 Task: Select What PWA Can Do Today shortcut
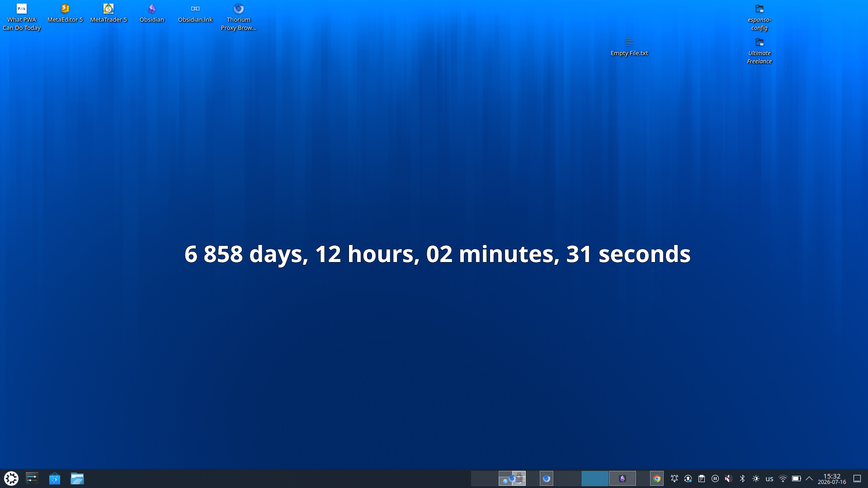(x=22, y=17)
